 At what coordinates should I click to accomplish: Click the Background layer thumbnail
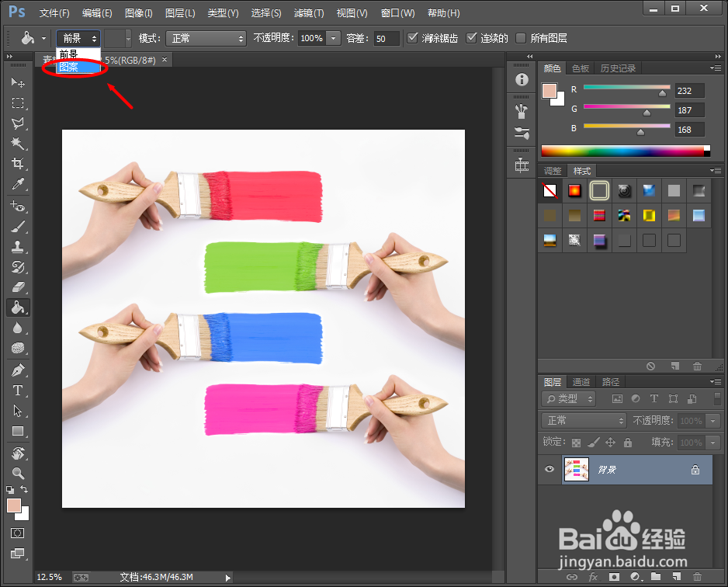[x=576, y=470]
